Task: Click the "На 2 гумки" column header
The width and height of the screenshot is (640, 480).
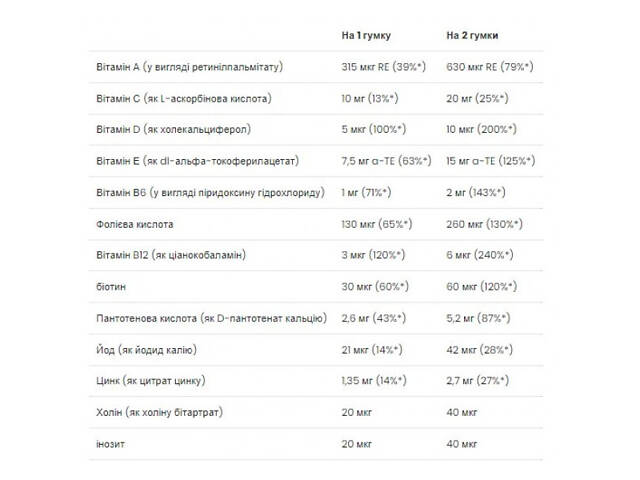Action: (473, 36)
